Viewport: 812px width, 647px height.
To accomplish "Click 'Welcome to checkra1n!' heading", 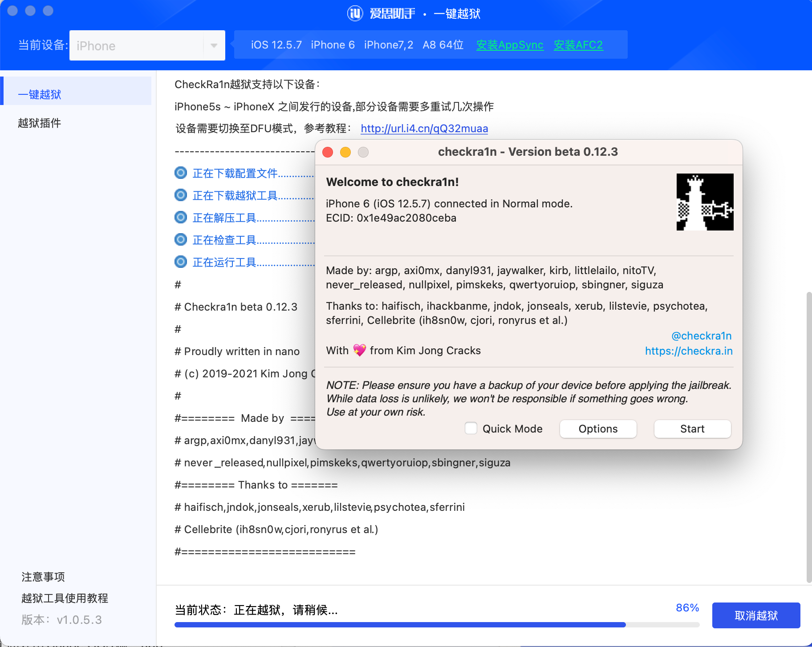I will pos(392,182).
